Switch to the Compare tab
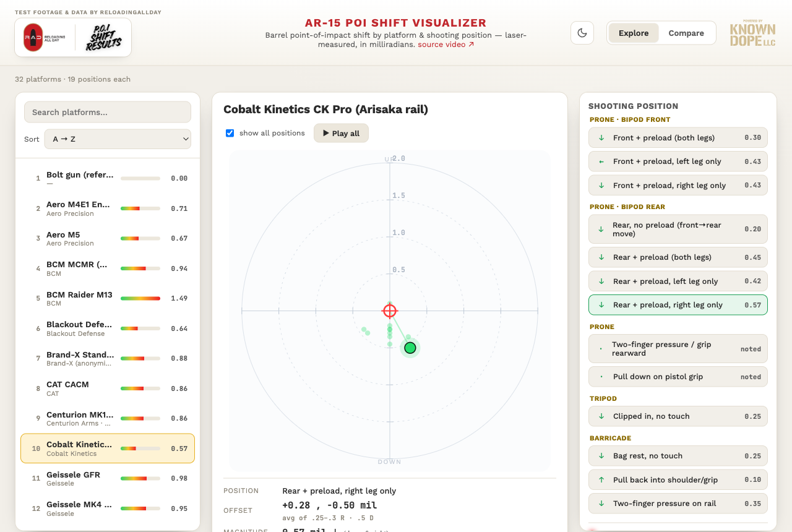The width and height of the screenshot is (792, 532). click(x=686, y=33)
